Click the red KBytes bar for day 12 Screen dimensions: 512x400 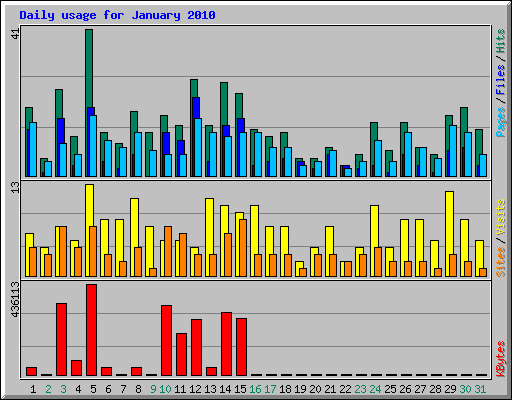[x=197, y=347]
